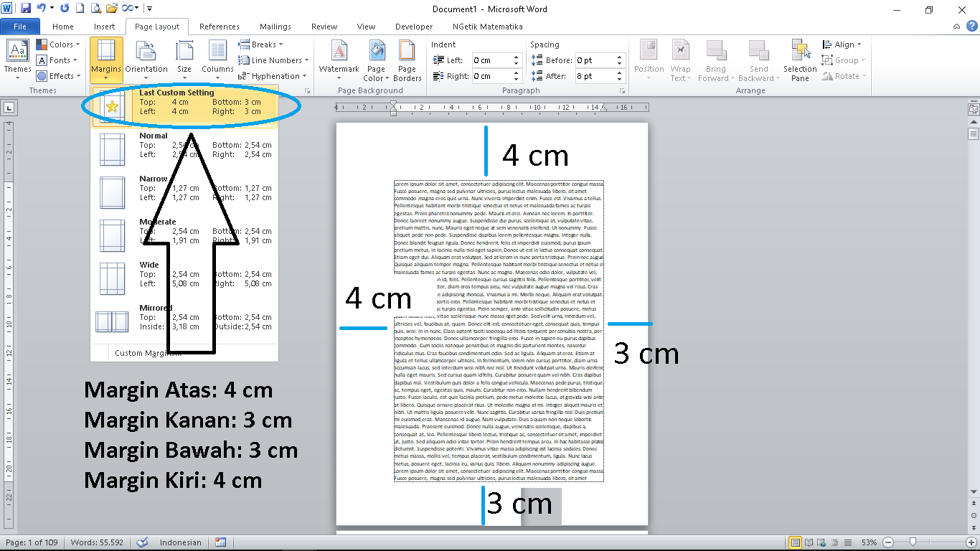Click the Undo icon
The image size is (980, 551).
(42, 9)
